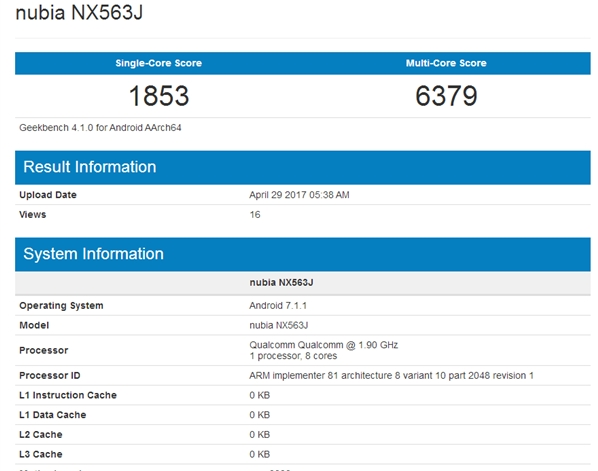Select the views count 16

(255, 215)
